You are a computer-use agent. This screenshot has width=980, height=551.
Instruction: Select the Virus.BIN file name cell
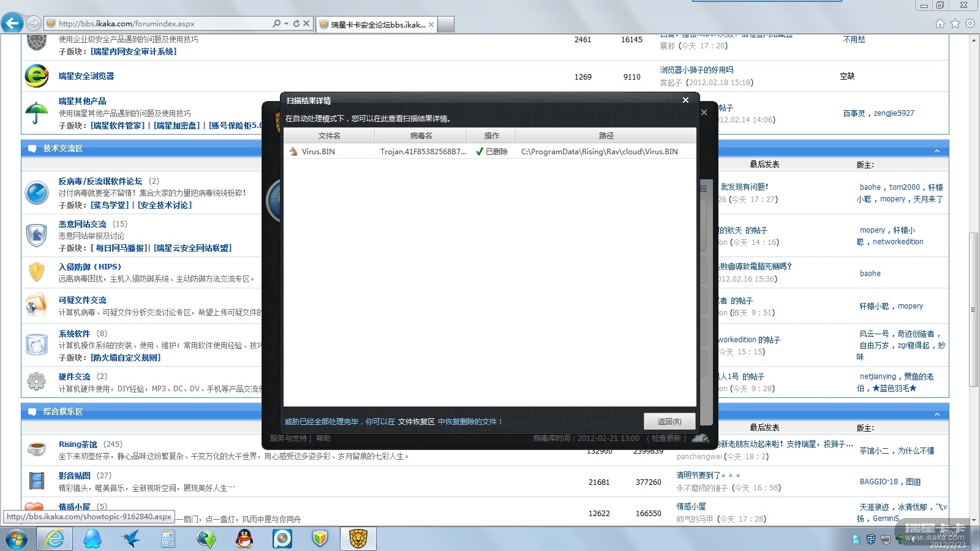pyautogui.click(x=318, y=152)
